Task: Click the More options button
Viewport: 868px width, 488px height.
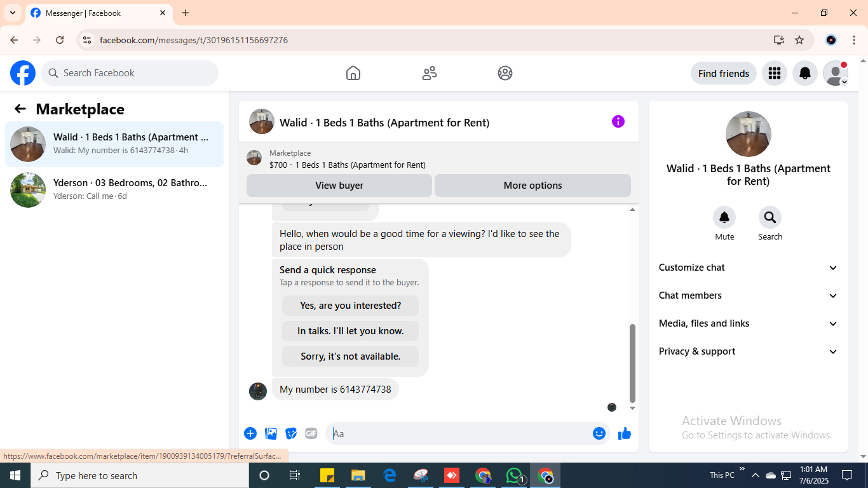Action: coord(532,186)
